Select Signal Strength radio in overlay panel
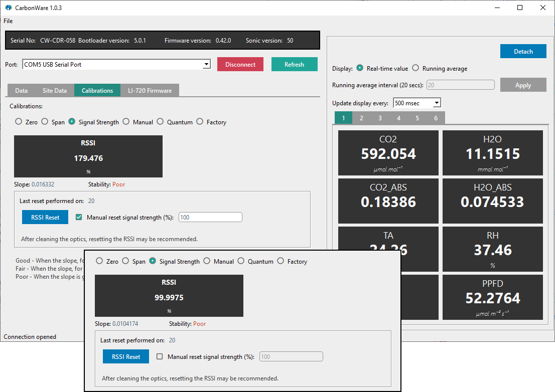The width and height of the screenshot is (555, 392). point(153,261)
